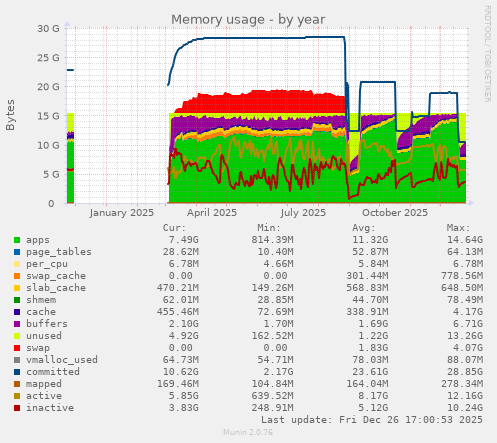Click the 'per_cpu' legend label
This screenshot has height=443, width=497.
click(47, 264)
